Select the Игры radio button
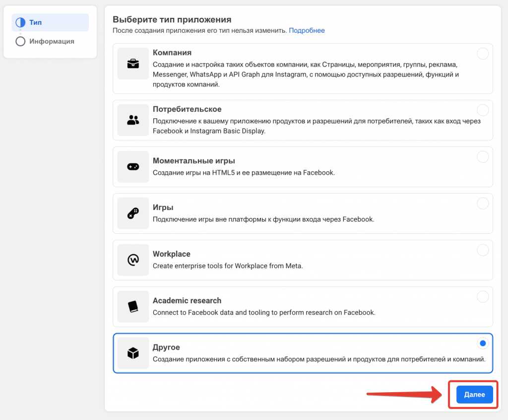This screenshot has width=508, height=420. coord(483,204)
